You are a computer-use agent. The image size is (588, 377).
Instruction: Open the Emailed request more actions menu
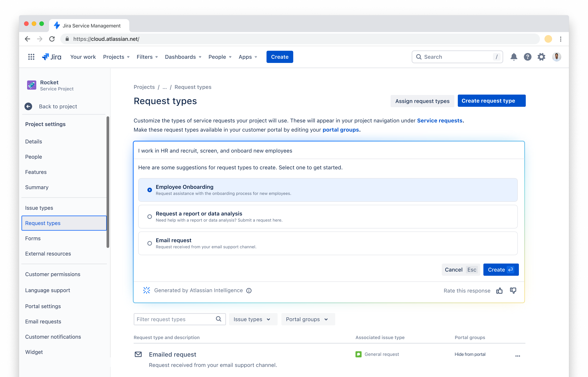518,356
